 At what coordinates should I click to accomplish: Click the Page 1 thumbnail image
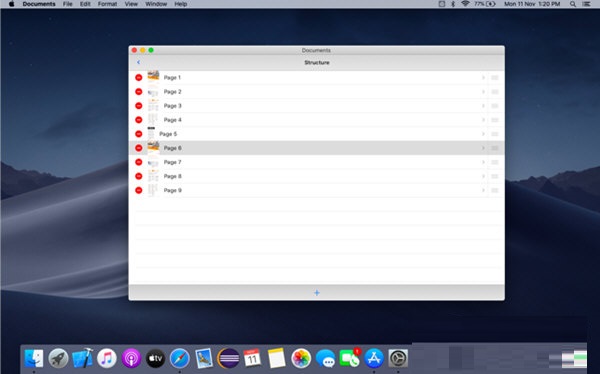(153, 77)
